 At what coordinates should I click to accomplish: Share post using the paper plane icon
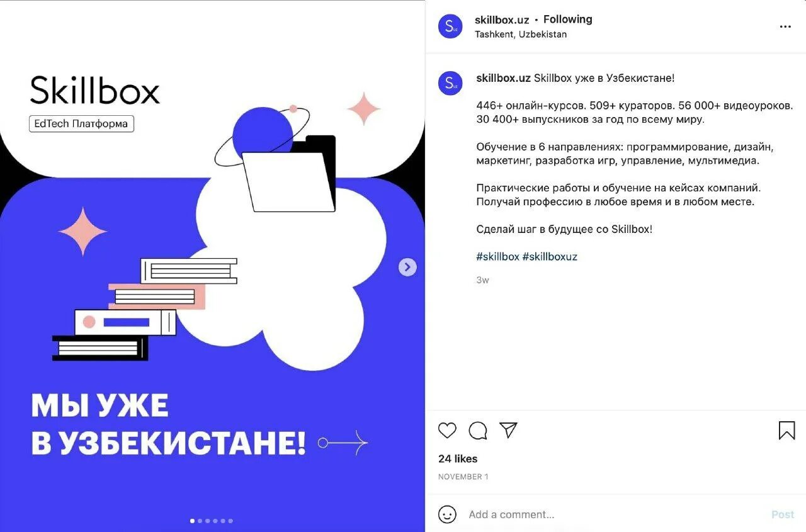(x=508, y=430)
